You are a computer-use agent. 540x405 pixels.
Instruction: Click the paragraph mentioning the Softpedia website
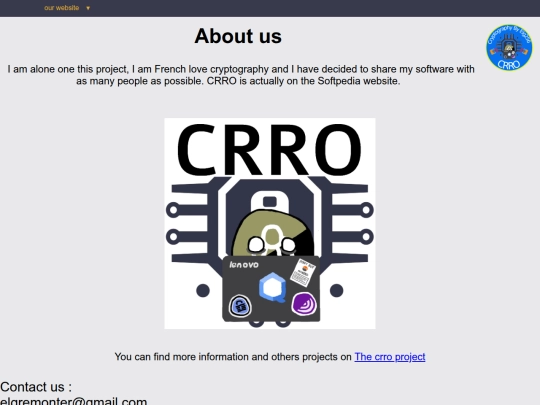point(241,75)
